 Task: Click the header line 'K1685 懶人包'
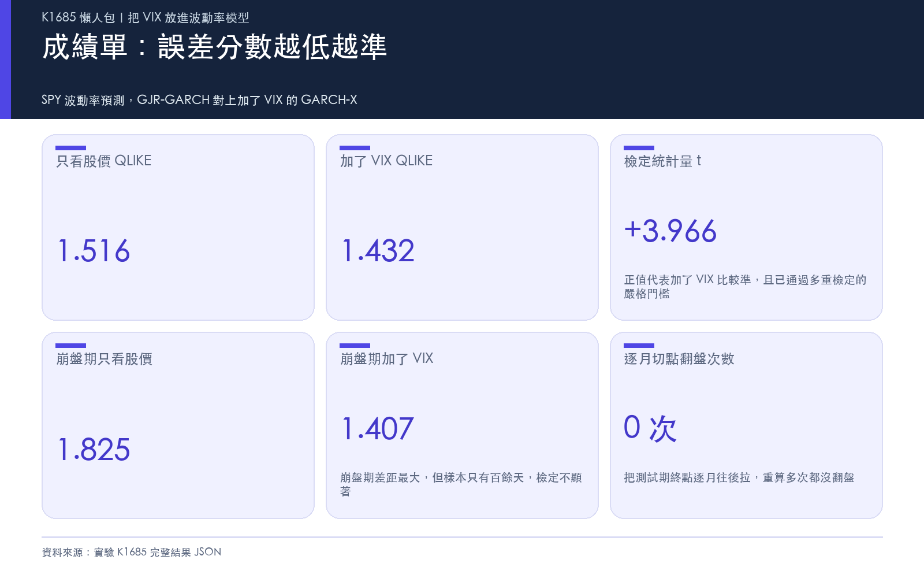145,17
